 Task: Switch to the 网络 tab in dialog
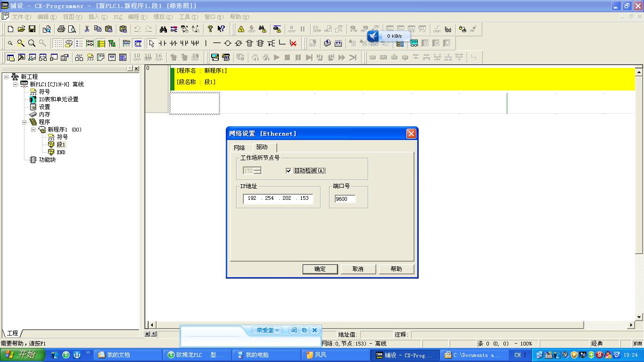(x=239, y=148)
